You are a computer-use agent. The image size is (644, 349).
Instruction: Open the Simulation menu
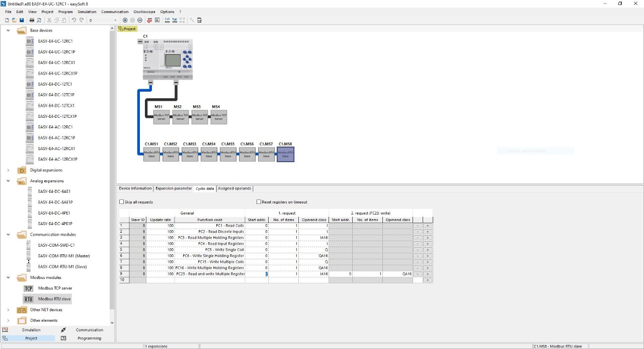point(87,12)
